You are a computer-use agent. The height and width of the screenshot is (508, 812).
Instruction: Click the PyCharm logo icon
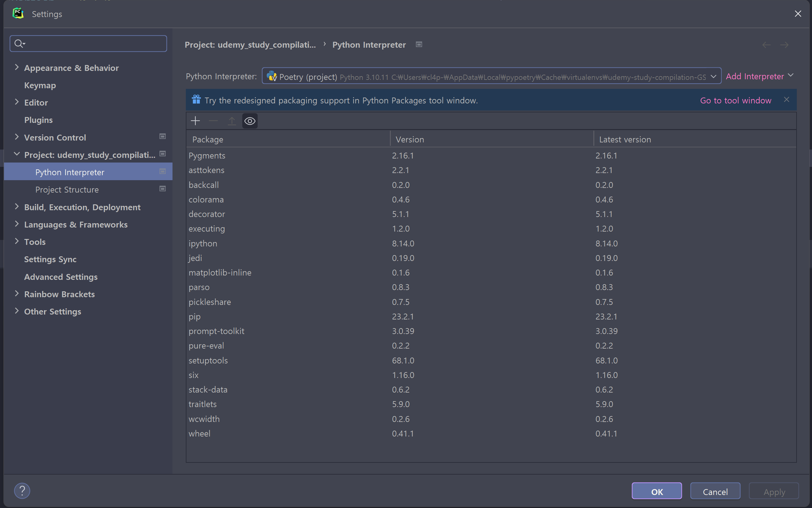pyautogui.click(x=18, y=13)
